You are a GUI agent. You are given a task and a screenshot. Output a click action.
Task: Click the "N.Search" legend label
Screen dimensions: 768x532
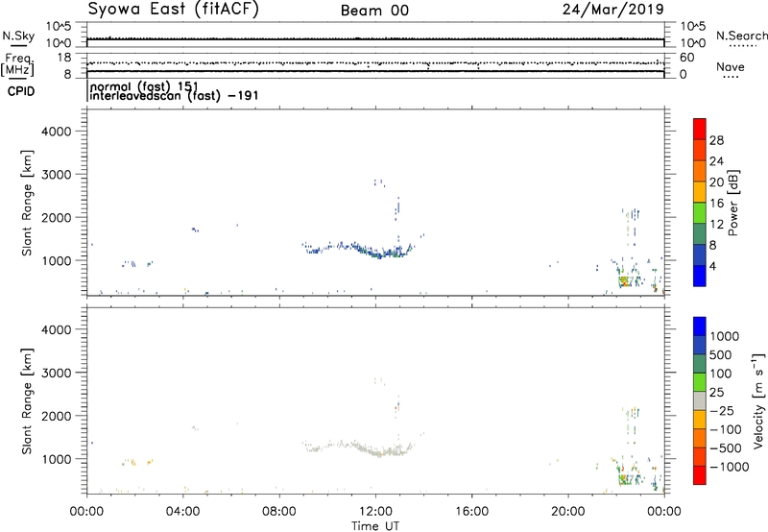pos(741,36)
